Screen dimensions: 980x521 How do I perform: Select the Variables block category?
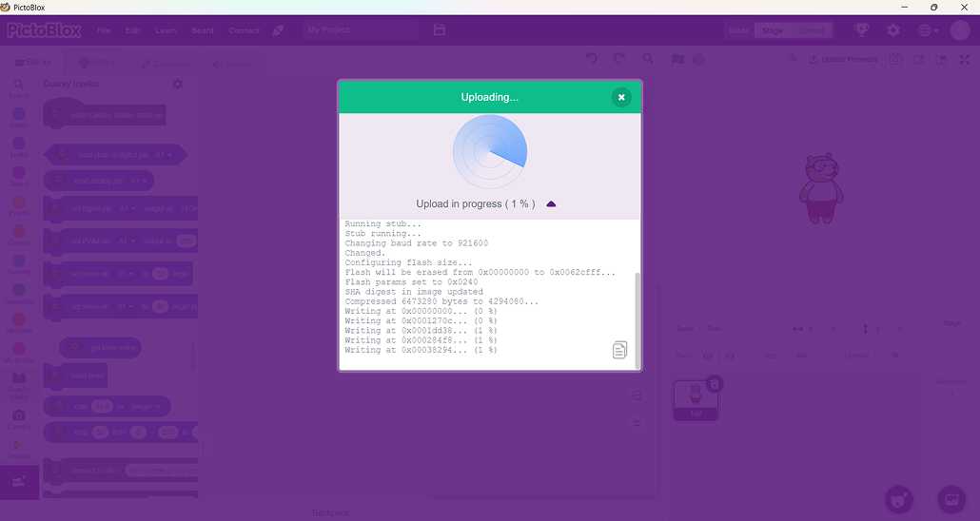[19, 323]
